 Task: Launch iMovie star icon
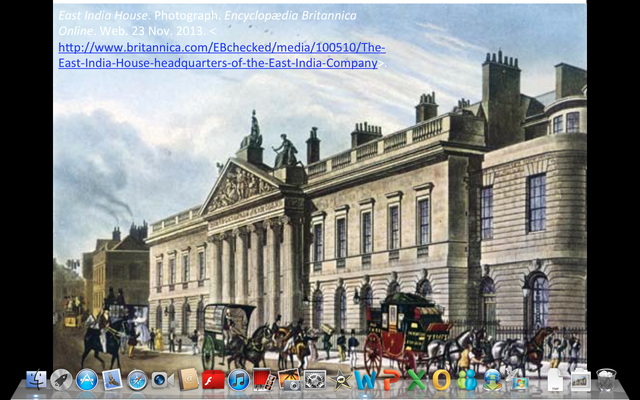pos(340,380)
